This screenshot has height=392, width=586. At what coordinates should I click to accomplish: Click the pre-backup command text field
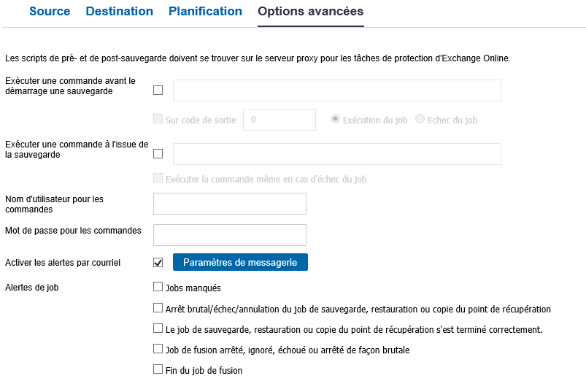(336, 91)
